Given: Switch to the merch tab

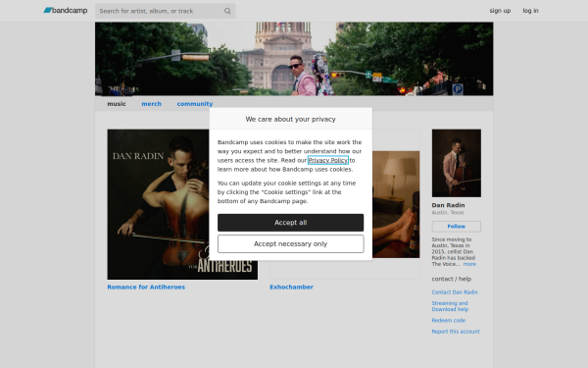Looking at the screenshot, I should (x=152, y=104).
